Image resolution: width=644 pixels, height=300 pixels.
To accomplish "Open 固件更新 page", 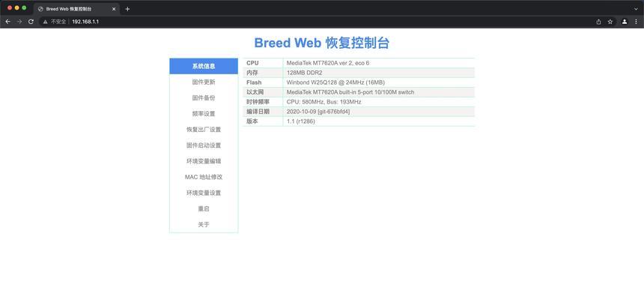I will 204,82.
